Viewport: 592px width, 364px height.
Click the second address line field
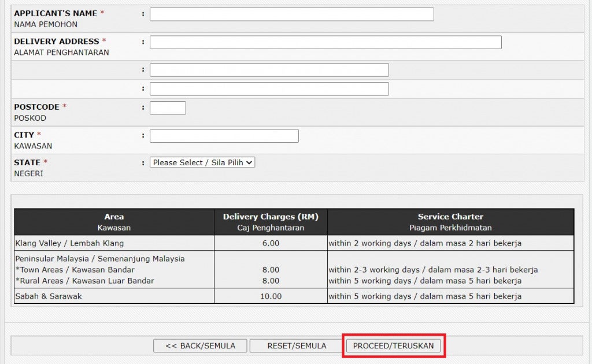269,69
